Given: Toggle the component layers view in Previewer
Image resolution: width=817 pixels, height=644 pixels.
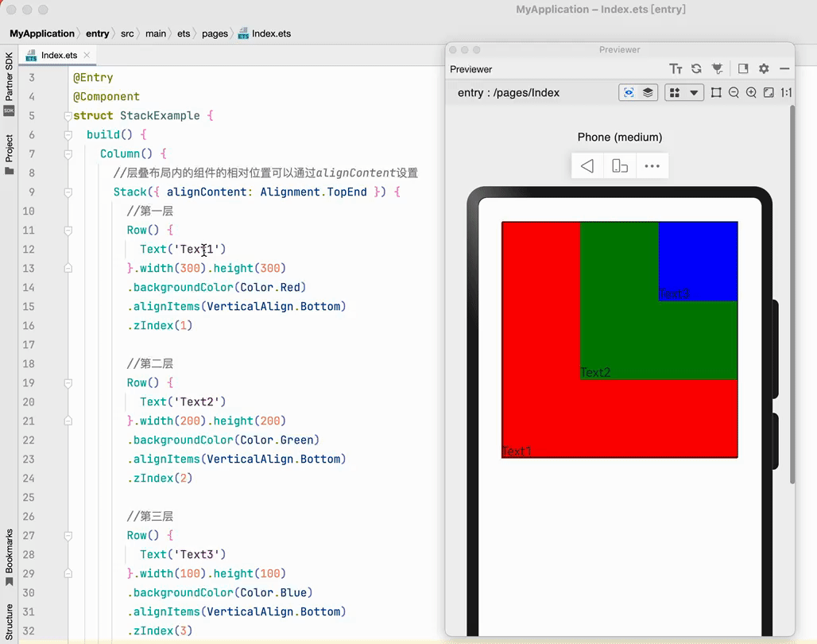Looking at the screenshot, I should click(648, 93).
